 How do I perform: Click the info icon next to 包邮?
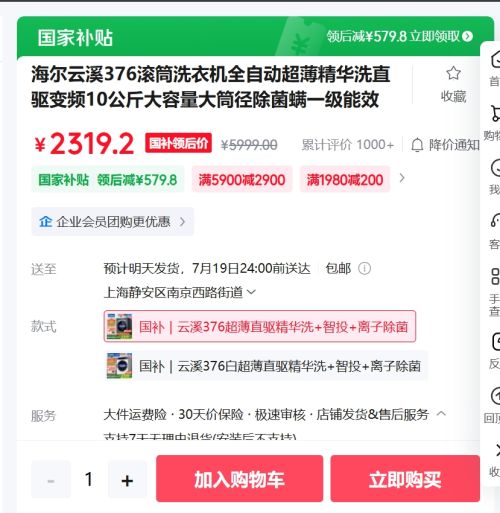(364, 268)
